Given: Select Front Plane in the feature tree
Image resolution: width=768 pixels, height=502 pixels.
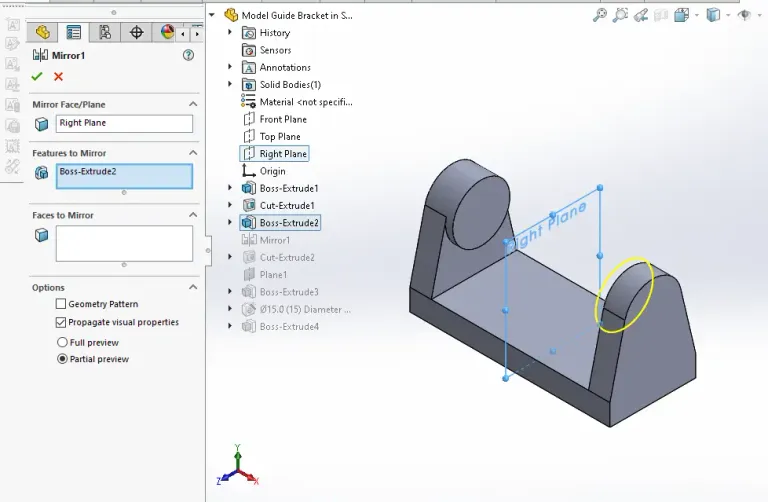Looking at the screenshot, I should tap(282, 119).
